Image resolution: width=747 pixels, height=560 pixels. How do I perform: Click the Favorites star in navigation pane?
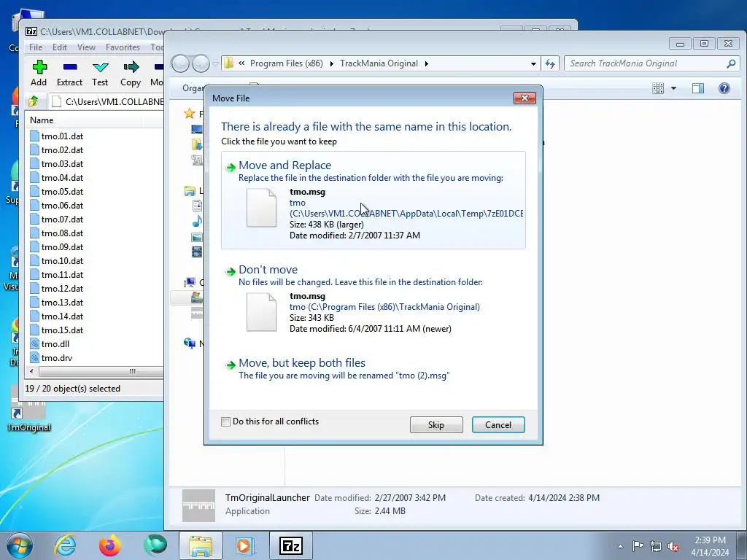click(190, 113)
